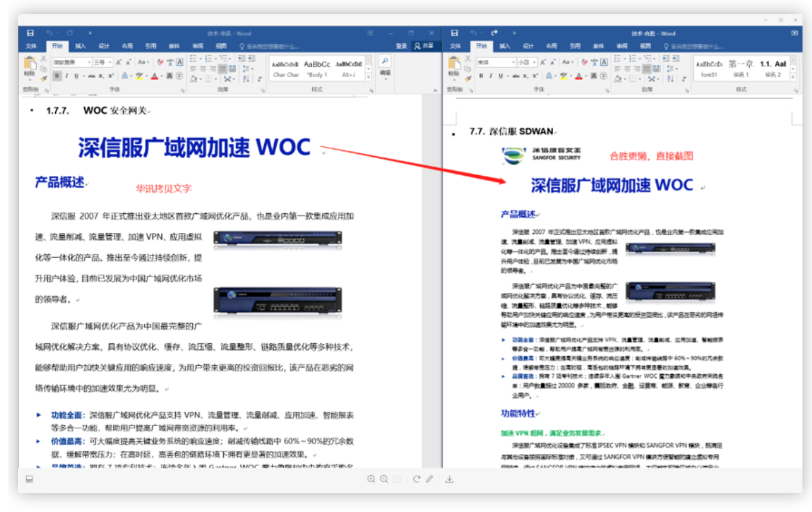This screenshot has width=812, height=512.
Task: Click Tell me search box in left window
Action: 269,46
